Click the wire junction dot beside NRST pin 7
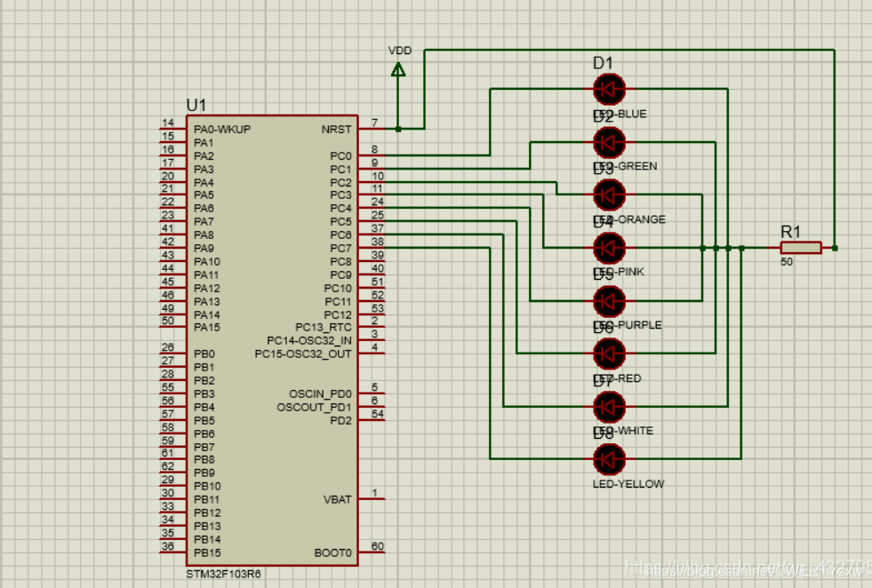The width and height of the screenshot is (872, 588). tap(398, 129)
